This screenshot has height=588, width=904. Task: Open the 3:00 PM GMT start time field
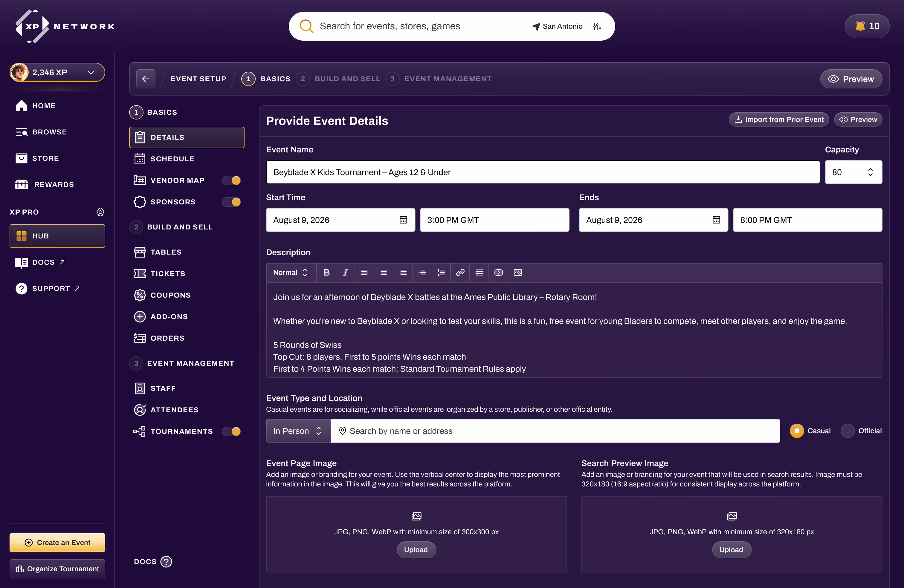[494, 220]
